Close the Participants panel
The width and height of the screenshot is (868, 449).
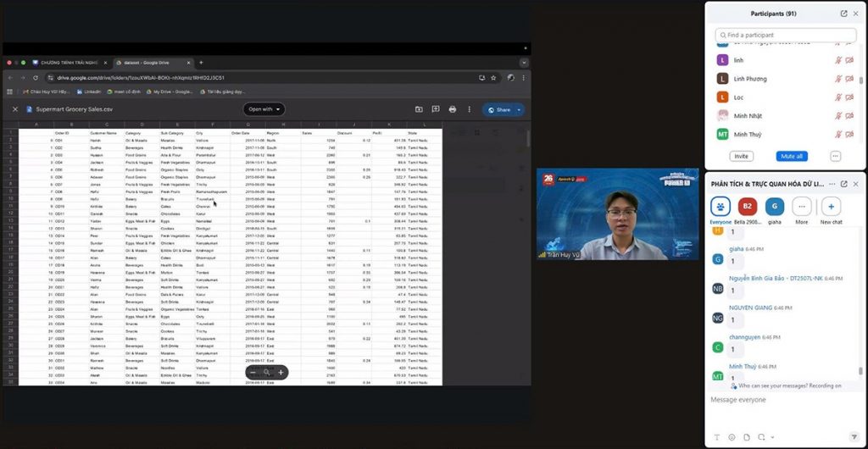856,14
